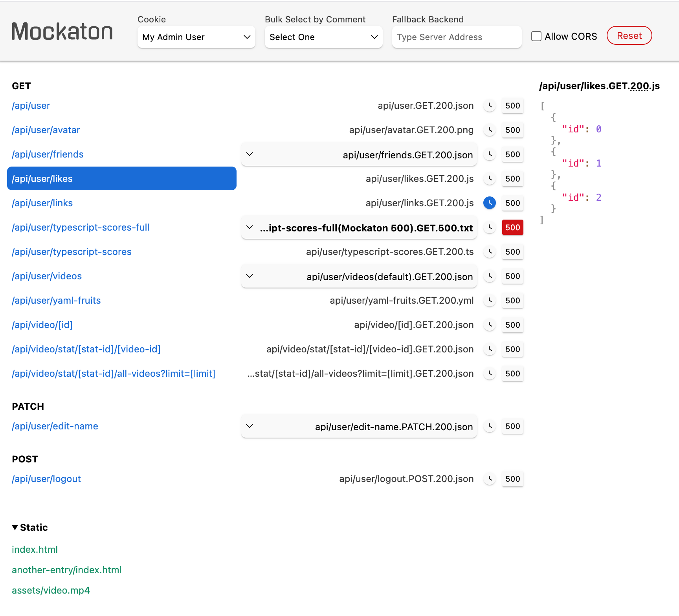Open static another-entry/index.html link

click(x=67, y=570)
